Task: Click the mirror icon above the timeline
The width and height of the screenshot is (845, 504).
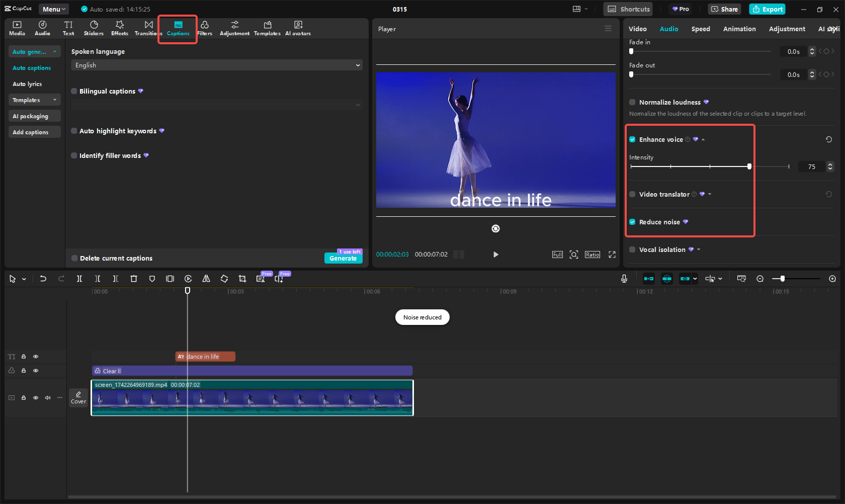Action: coord(206,278)
